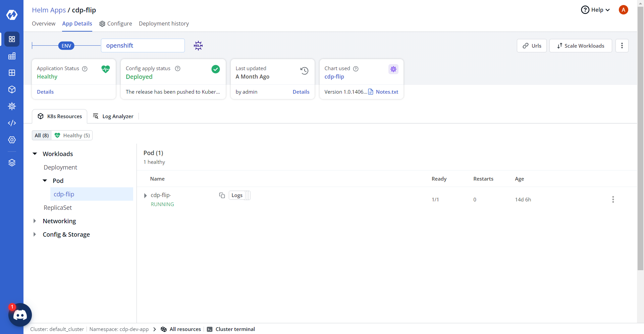Open the Help dropdown menu

pyautogui.click(x=595, y=10)
